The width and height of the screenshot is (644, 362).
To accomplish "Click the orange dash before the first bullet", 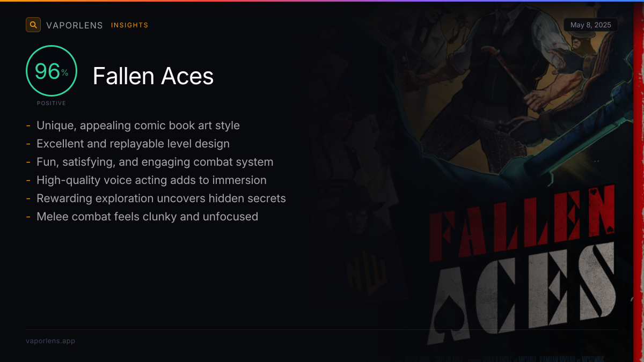I will point(28,126).
